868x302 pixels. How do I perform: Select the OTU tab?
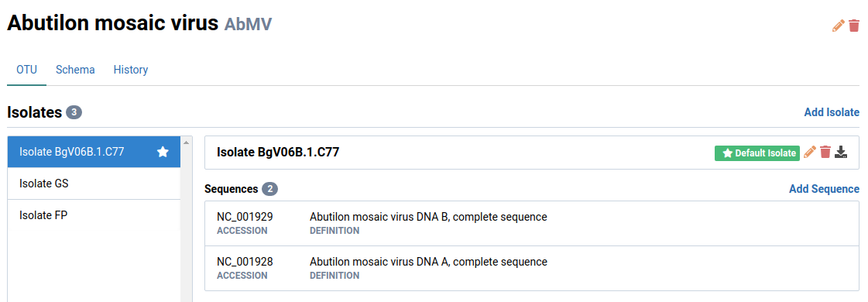pyautogui.click(x=26, y=70)
